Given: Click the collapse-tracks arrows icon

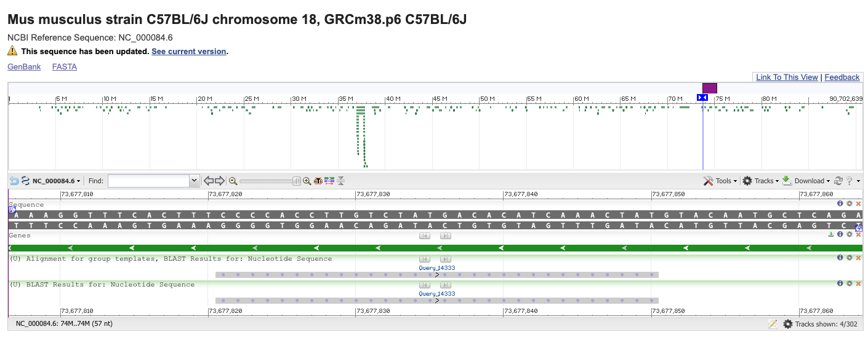Looking at the screenshot, I should (340, 181).
